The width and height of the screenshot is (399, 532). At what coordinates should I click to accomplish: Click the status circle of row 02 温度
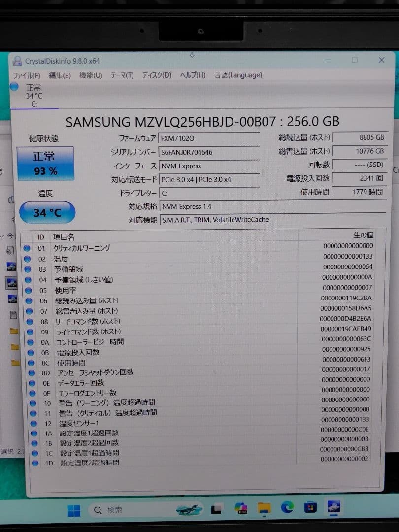point(27,259)
